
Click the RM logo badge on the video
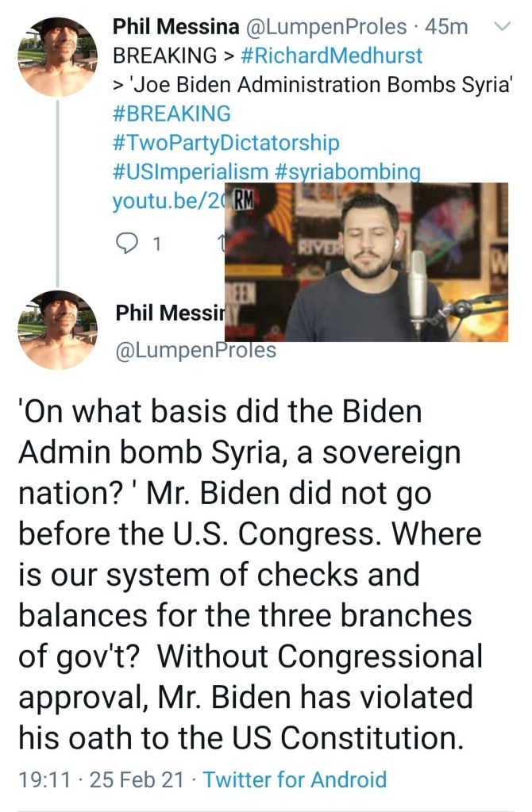pos(241,200)
